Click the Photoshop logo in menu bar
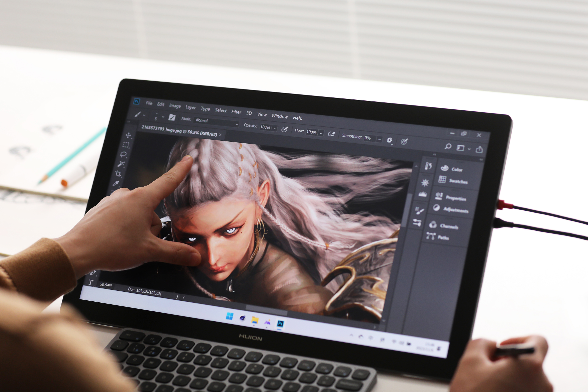The image size is (588, 392). (x=137, y=101)
